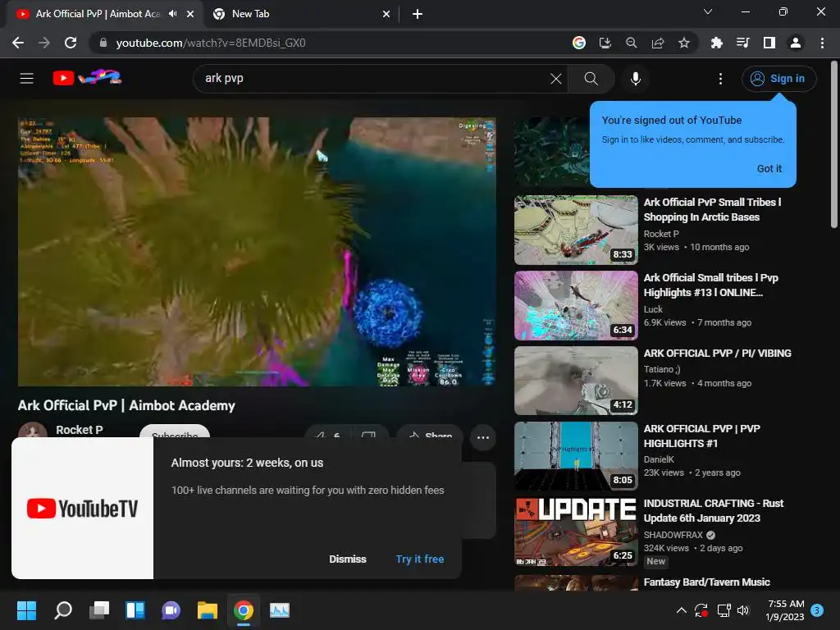Go forward in browser history

[x=44, y=43]
